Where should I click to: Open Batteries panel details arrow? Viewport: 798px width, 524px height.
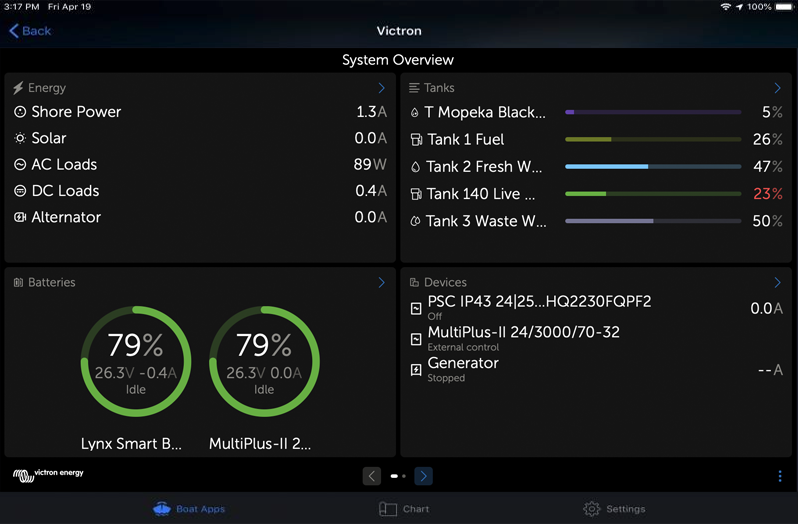(x=381, y=283)
